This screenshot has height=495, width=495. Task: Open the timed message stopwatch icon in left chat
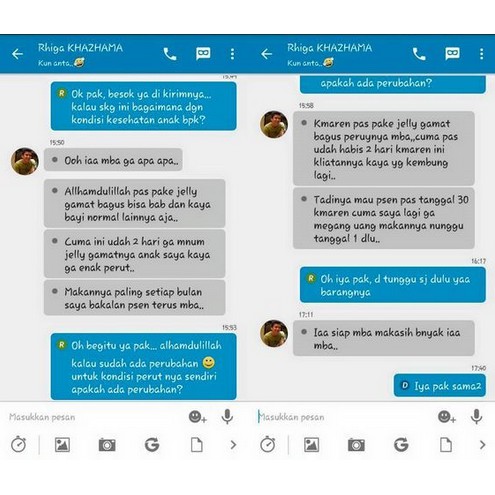pos(18,445)
